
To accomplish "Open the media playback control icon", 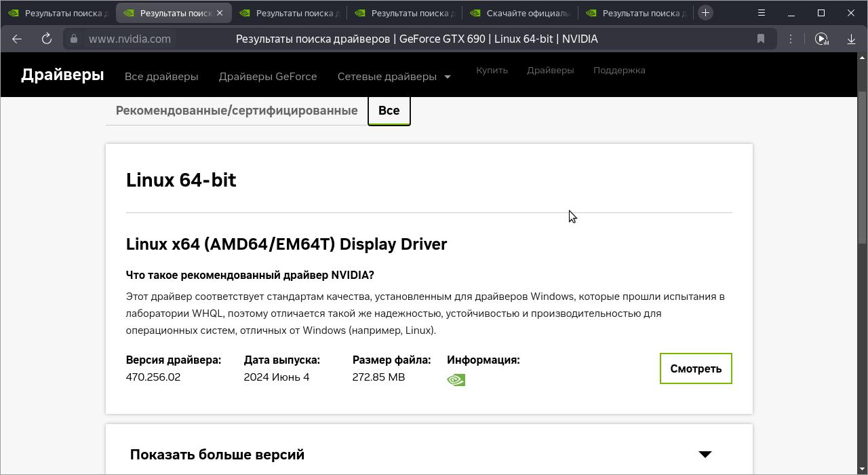I will [x=821, y=39].
